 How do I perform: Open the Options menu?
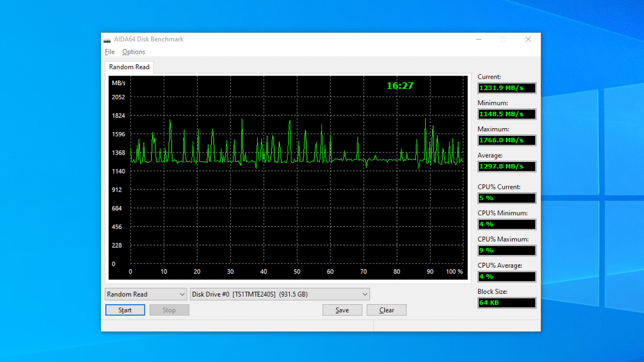click(x=134, y=52)
